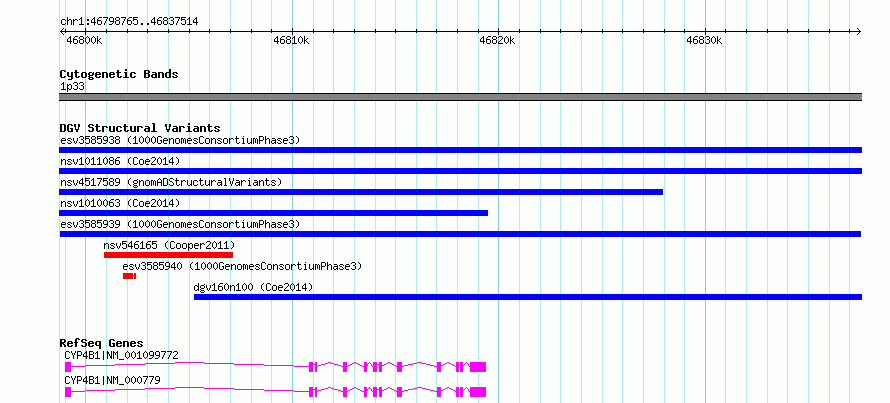Select the nsv1010063 (Coe2014) blue bar
Screen dimensions: 890x403
coord(274,213)
